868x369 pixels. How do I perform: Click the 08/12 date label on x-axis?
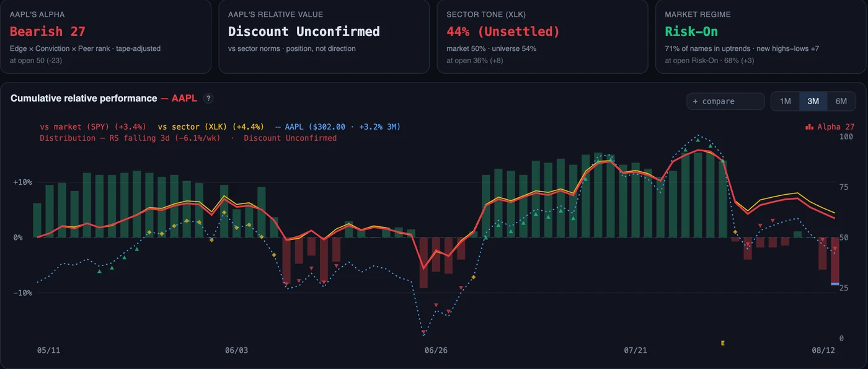823,350
